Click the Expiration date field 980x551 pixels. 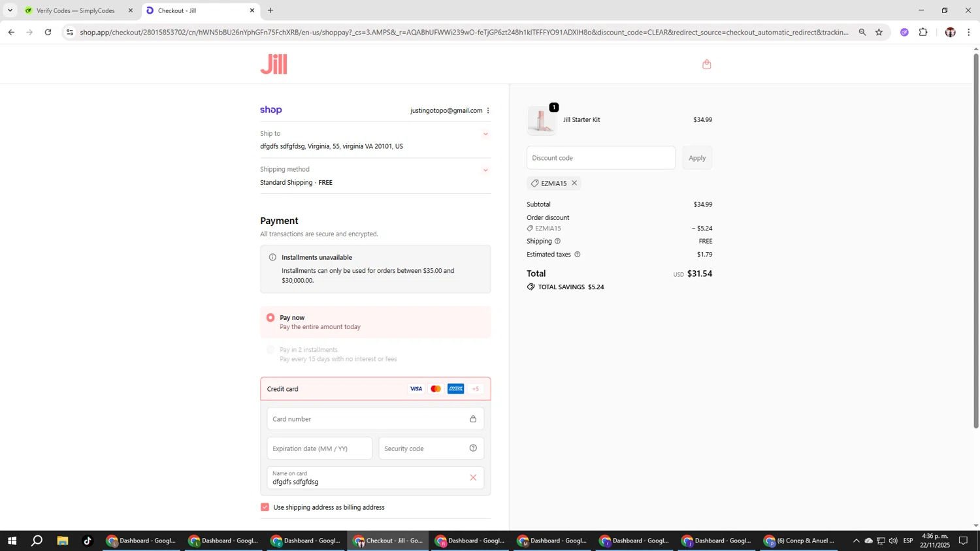tap(319, 448)
